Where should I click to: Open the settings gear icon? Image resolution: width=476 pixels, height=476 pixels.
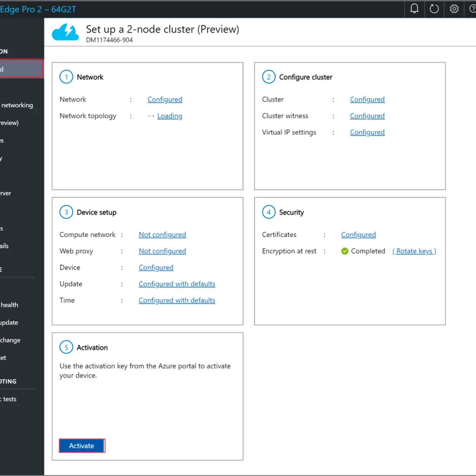coord(454,9)
